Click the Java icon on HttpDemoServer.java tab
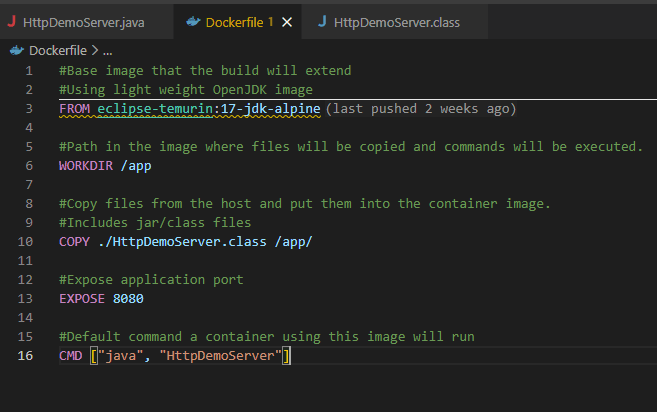657x412 pixels. (11, 22)
